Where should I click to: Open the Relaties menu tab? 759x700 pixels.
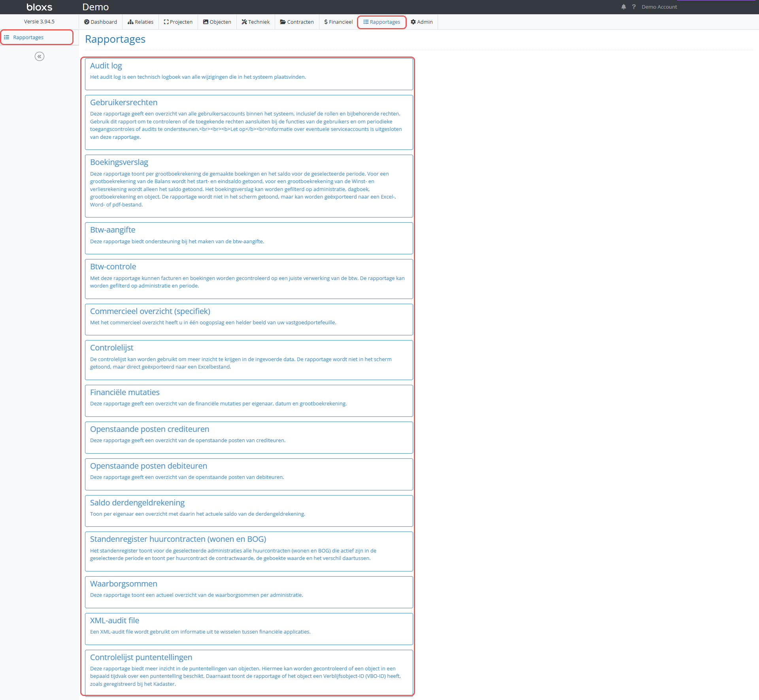(x=140, y=22)
